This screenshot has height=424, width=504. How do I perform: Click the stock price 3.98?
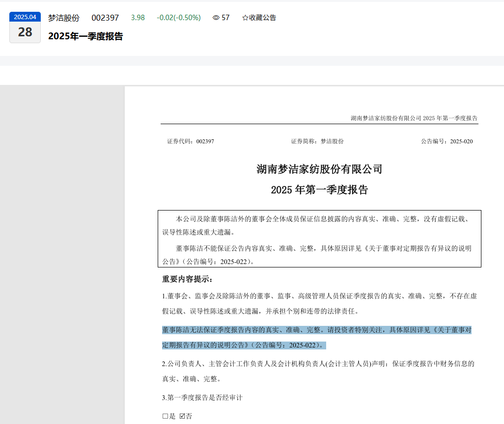click(x=138, y=18)
